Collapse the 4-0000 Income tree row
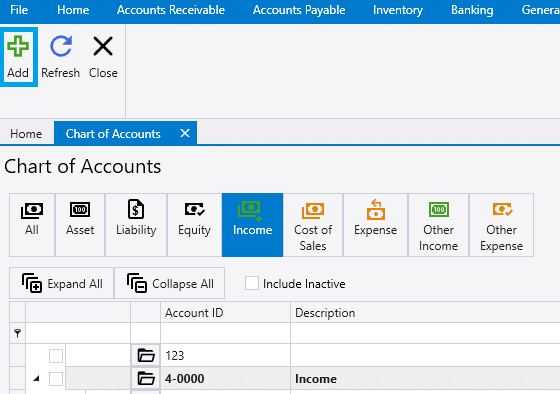The image size is (560, 394). click(36, 379)
